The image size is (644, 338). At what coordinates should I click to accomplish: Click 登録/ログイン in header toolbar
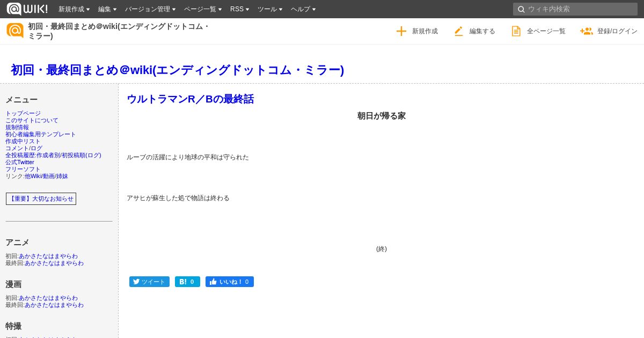tap(617, 31)
